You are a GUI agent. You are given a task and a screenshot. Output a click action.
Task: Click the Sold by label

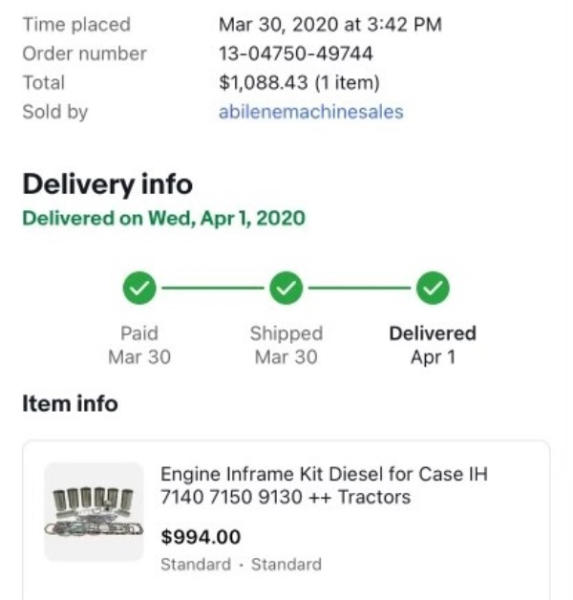click(x=55, y=112)
